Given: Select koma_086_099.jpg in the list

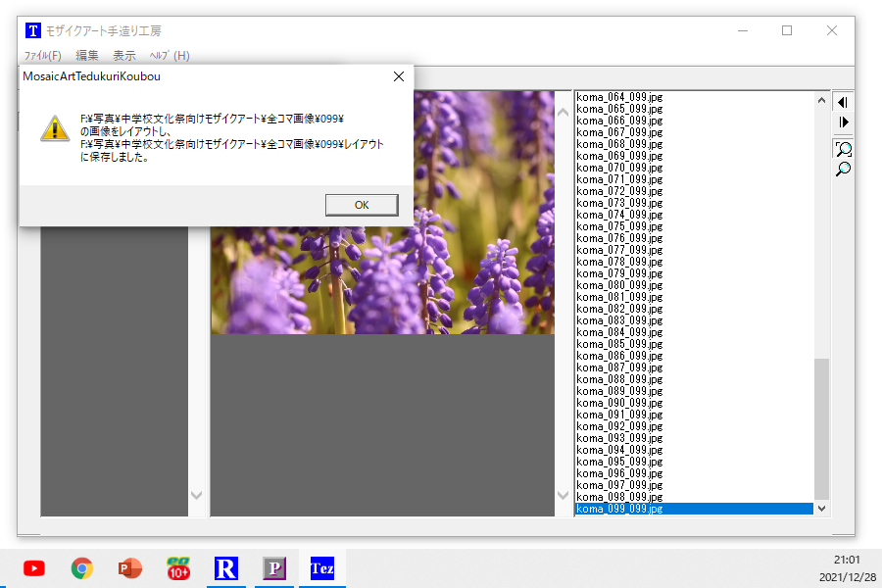Looking at the screenshot, I should click(694, 356).
